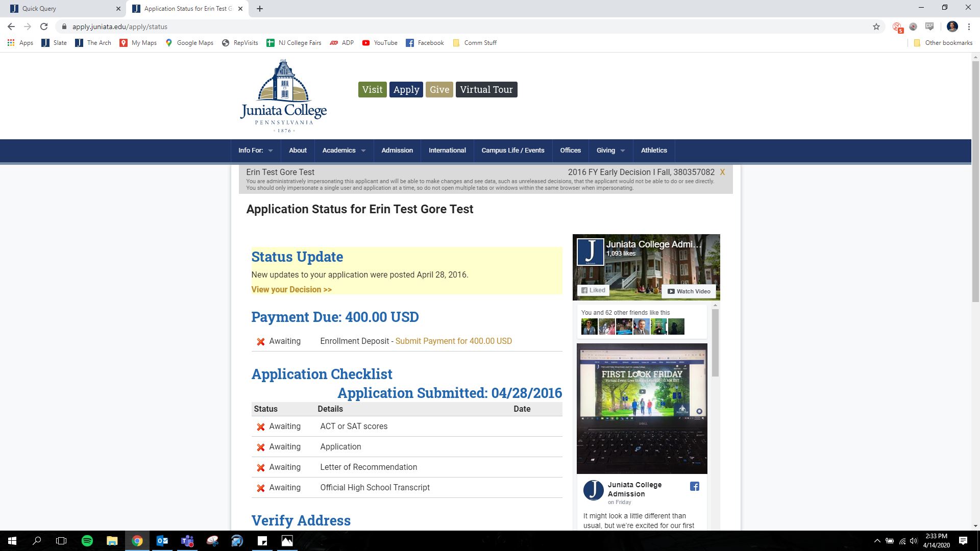Image resolution: width=980 pixels, height=551 pixels.
Task: Refresh the current page in Chrome
Action: (44, 26)
